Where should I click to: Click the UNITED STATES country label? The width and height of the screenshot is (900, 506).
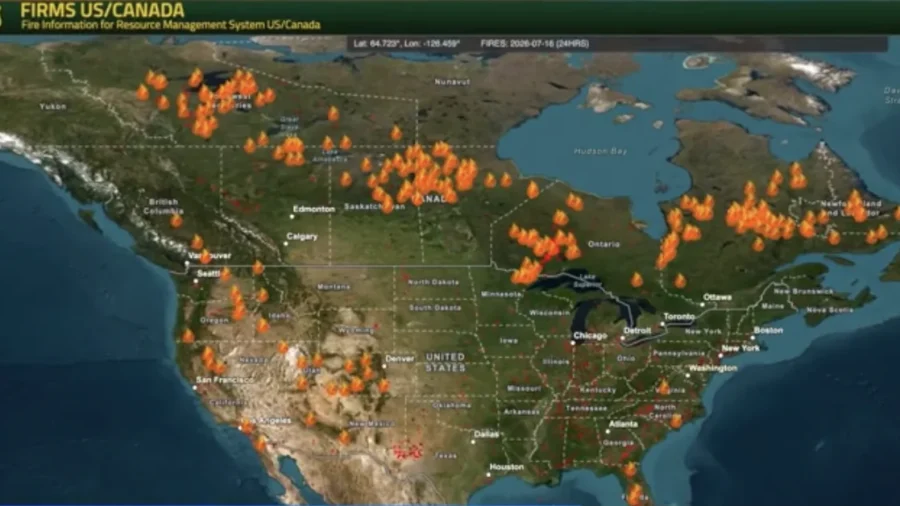445,362
